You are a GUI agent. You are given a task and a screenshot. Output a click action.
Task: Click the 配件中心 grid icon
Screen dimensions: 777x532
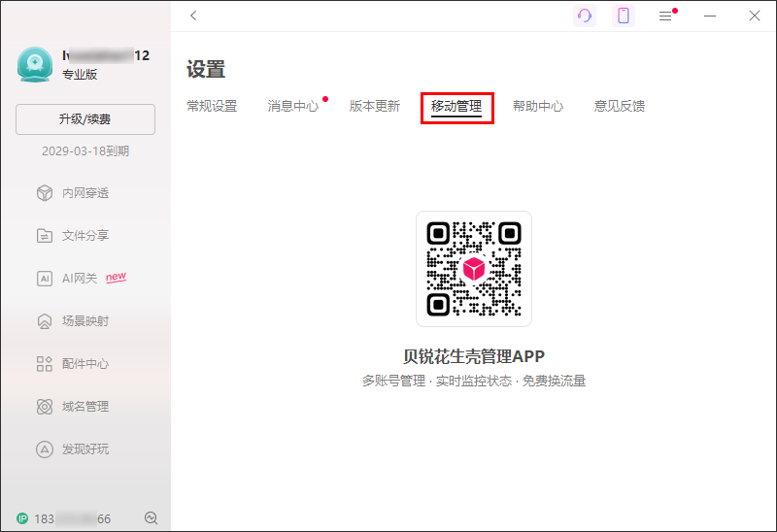pos(45,364)
